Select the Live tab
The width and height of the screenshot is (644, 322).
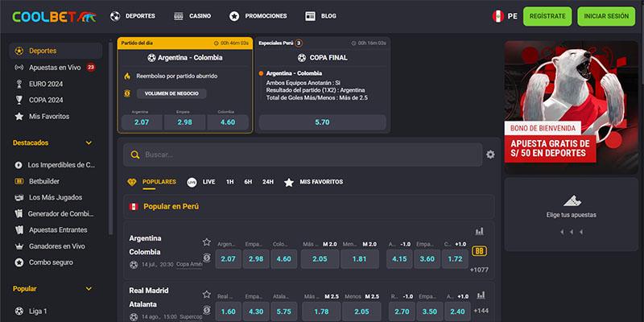pos(201,182)
